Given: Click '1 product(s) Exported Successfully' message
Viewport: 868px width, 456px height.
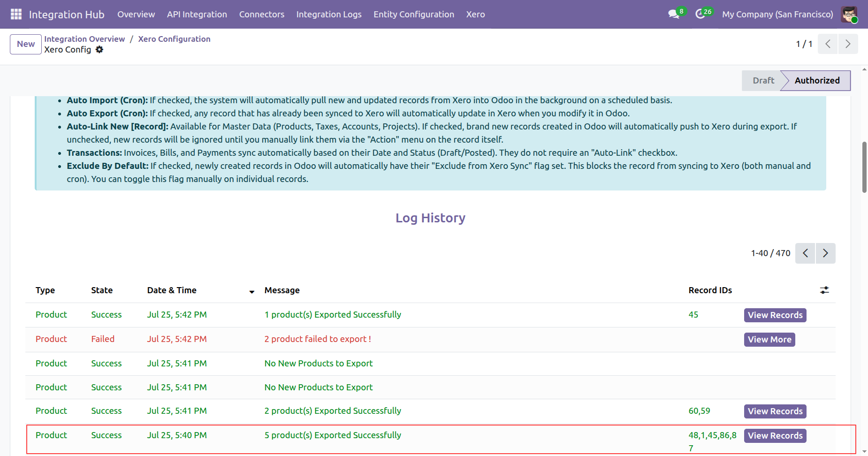Looking at the screenshot, I should click(333, 315).
